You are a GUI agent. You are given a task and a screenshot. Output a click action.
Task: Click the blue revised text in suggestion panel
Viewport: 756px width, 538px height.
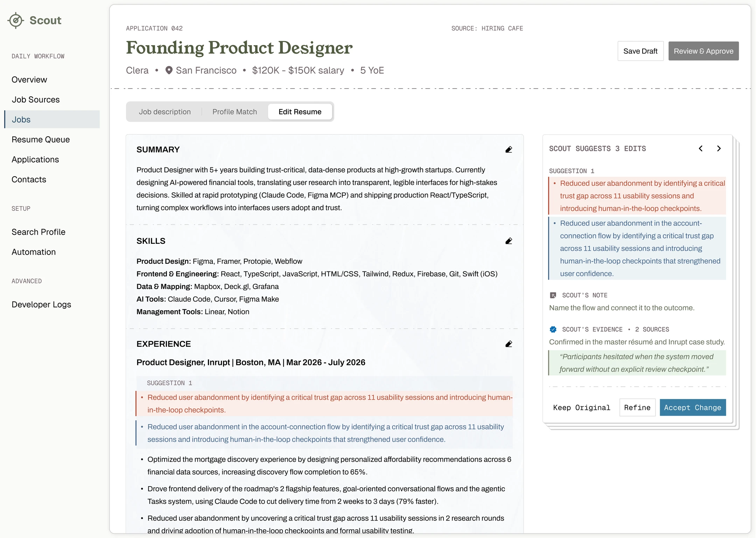[637, 248]
